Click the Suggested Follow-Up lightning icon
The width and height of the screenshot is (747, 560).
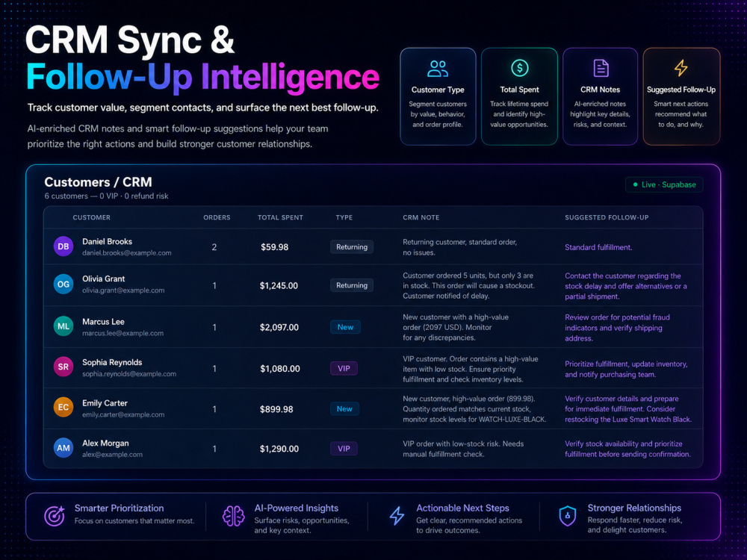681,68
